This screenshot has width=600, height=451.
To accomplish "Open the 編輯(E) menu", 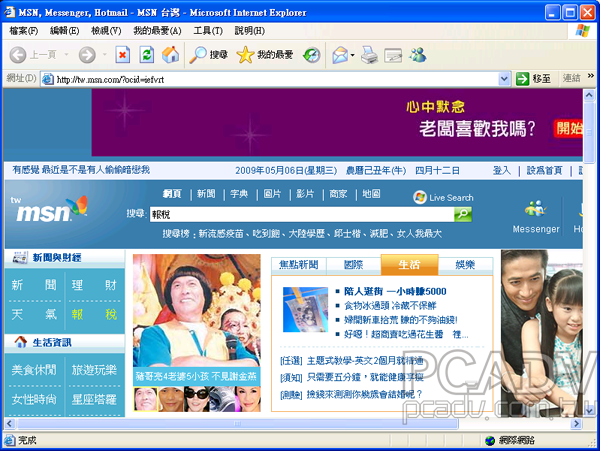I will (x=65, y=31).
